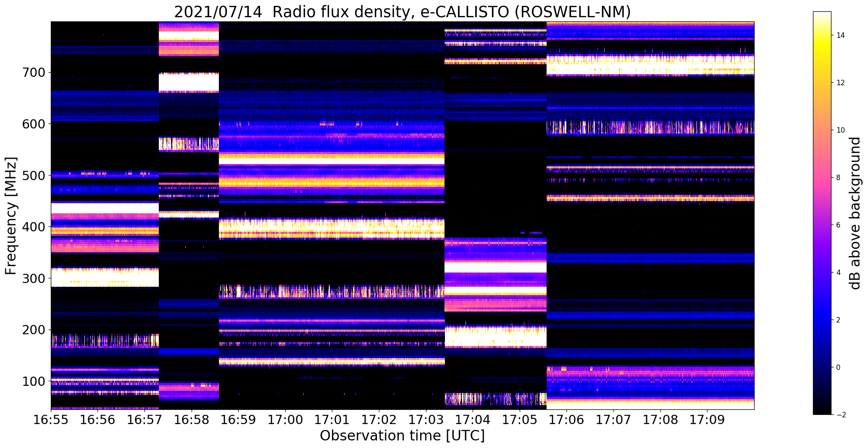
Task: Click the 17:09 time tick label
Action: 708,420
